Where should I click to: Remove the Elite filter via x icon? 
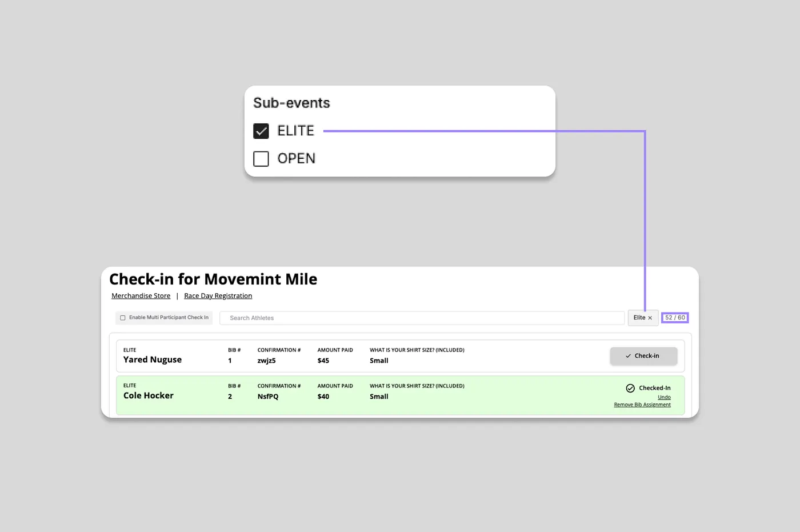coord(650,318)
